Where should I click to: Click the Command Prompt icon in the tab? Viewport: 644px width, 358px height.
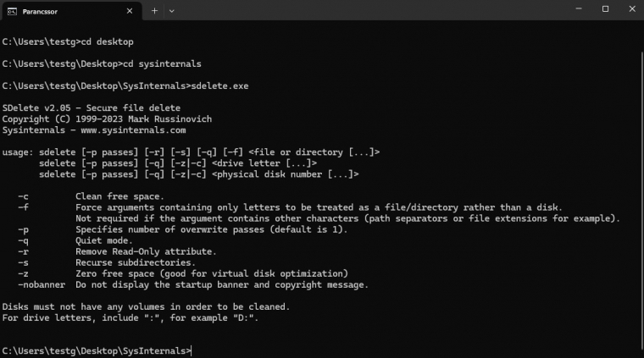tap(14, 11)
